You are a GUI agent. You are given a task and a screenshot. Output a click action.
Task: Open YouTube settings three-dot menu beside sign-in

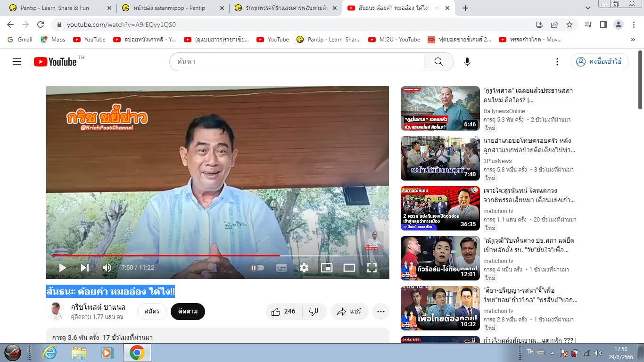pyautogui.click(x=557, y=62)
